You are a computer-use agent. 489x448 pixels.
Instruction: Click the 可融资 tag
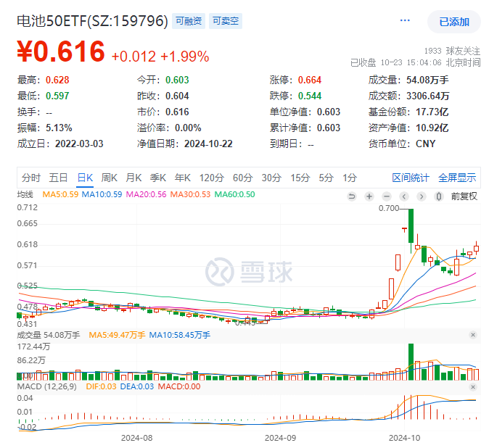189,21
